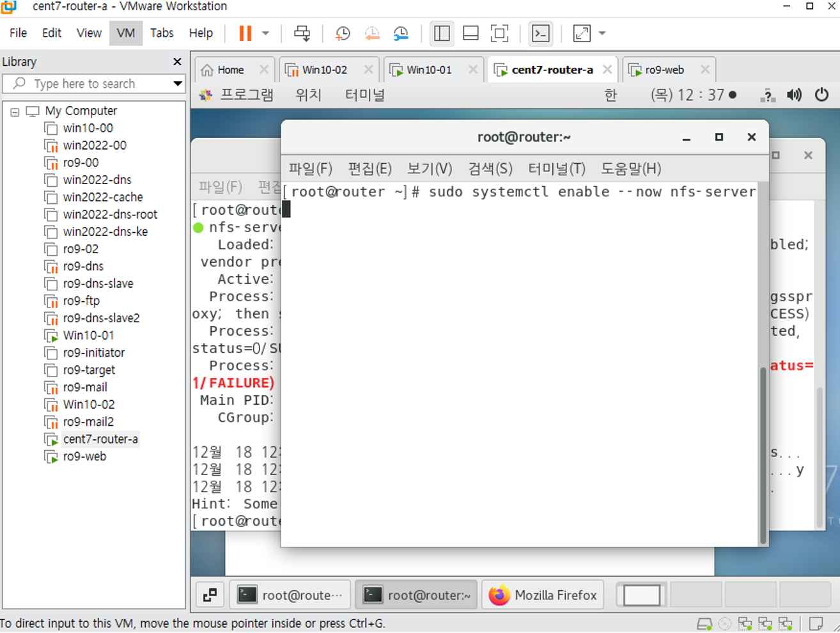The image size is (840, 633).
Task: Toggle the 한 input method indicator
Action: [611, 95]
